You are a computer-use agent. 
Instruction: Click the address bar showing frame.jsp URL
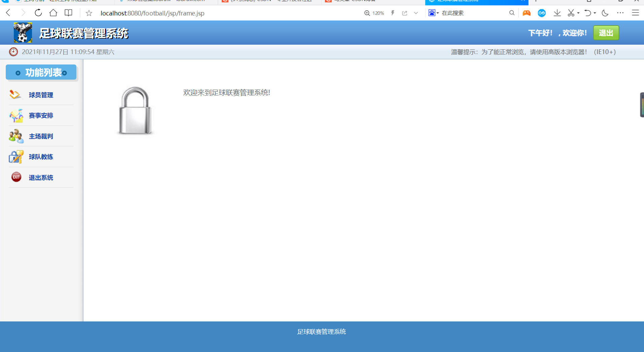pos(152,13)
